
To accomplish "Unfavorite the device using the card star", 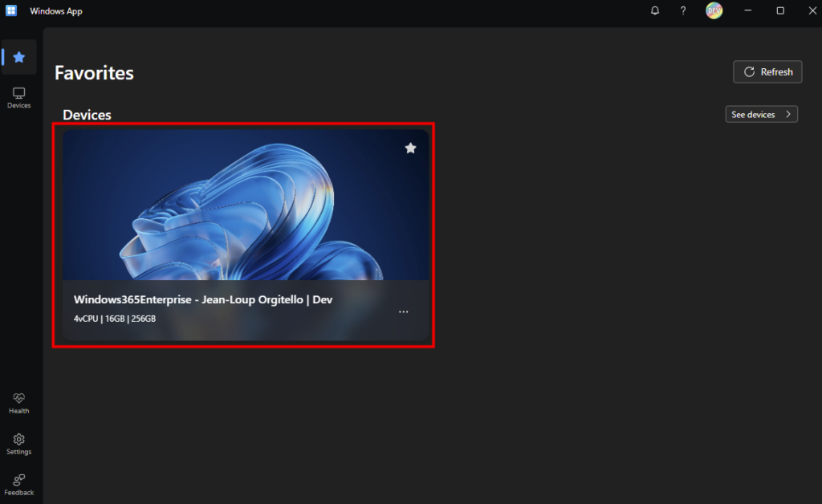I will pyautogui.click(x=410, y=148).
